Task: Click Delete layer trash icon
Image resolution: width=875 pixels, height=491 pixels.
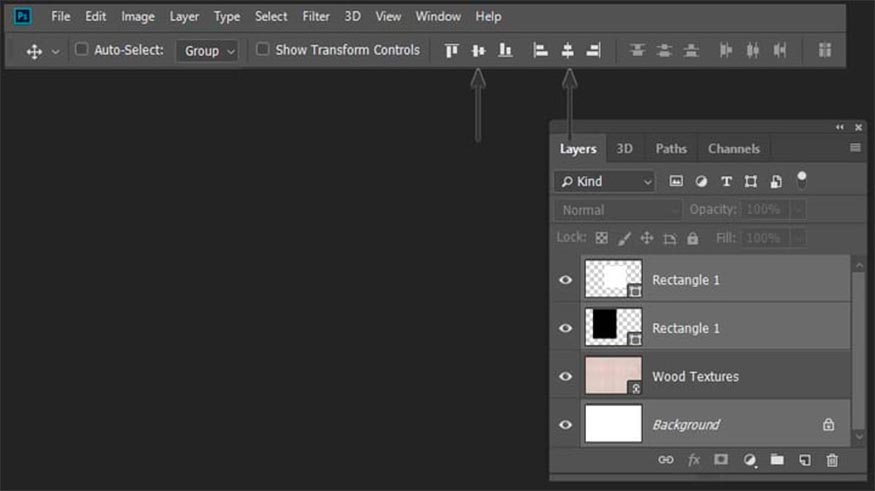Action: (x=832, y=460)
